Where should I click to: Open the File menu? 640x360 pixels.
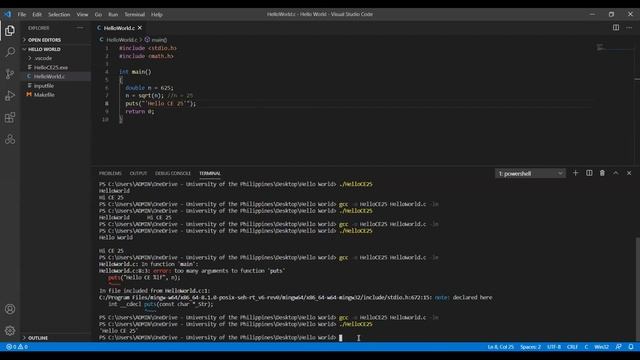pyautogui.click(x=22, y=14)
